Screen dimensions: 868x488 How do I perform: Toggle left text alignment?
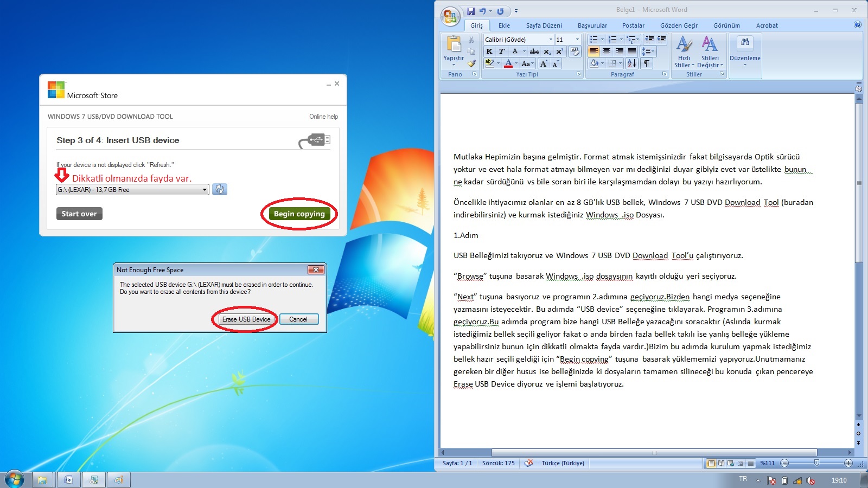(594, 52)
